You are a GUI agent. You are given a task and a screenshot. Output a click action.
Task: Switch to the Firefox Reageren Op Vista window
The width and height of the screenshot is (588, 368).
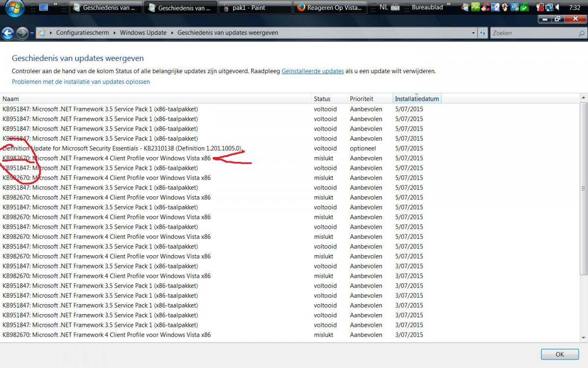click(x=330, y=7)
